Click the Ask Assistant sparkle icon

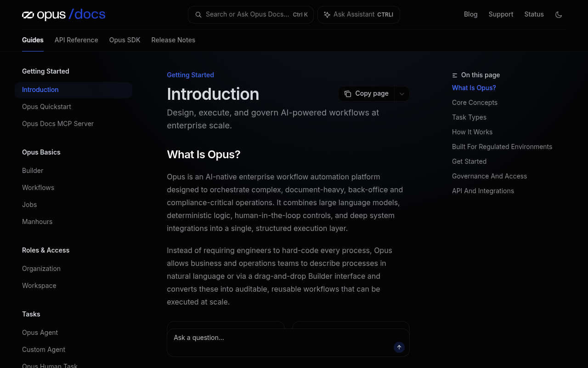pyautogui.click(x=327, y=15)
